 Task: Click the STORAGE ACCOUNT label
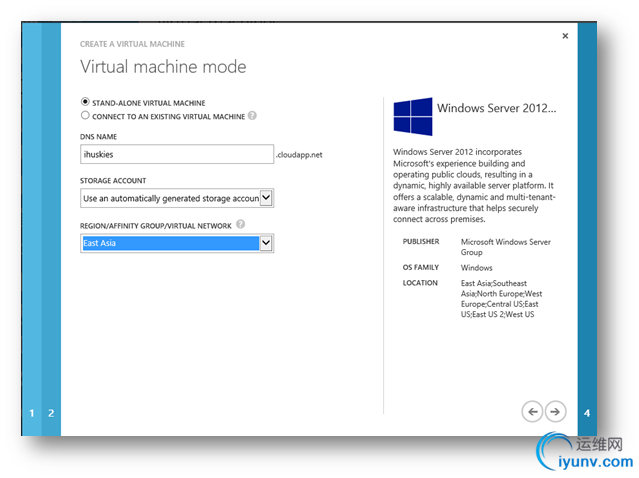click(113, 181)
